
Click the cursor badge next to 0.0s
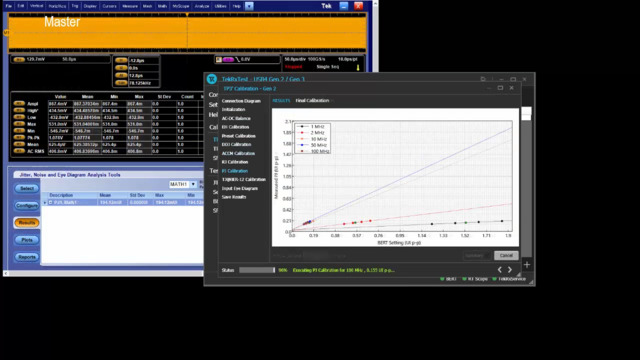[x=121, y=68]
